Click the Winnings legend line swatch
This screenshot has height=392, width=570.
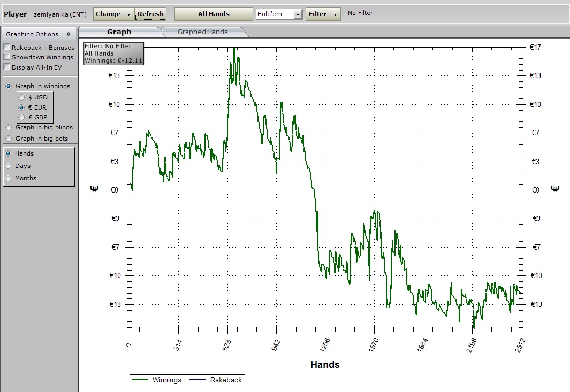(x=140, y=380)
